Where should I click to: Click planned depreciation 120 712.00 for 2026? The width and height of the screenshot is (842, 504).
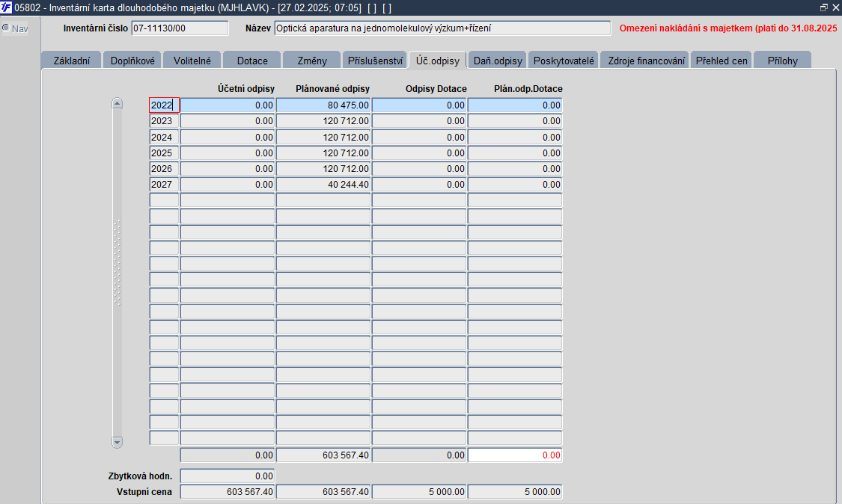click(x=323, y=168)
